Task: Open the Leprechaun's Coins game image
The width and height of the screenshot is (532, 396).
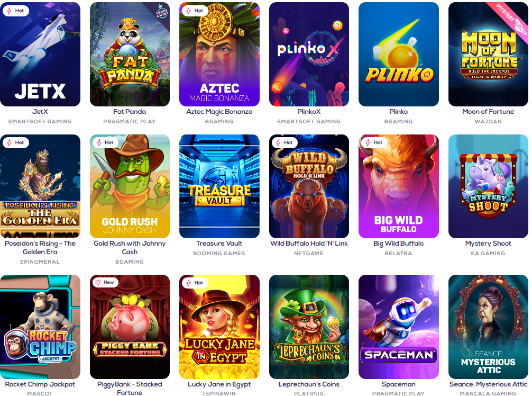Action: 309,327
